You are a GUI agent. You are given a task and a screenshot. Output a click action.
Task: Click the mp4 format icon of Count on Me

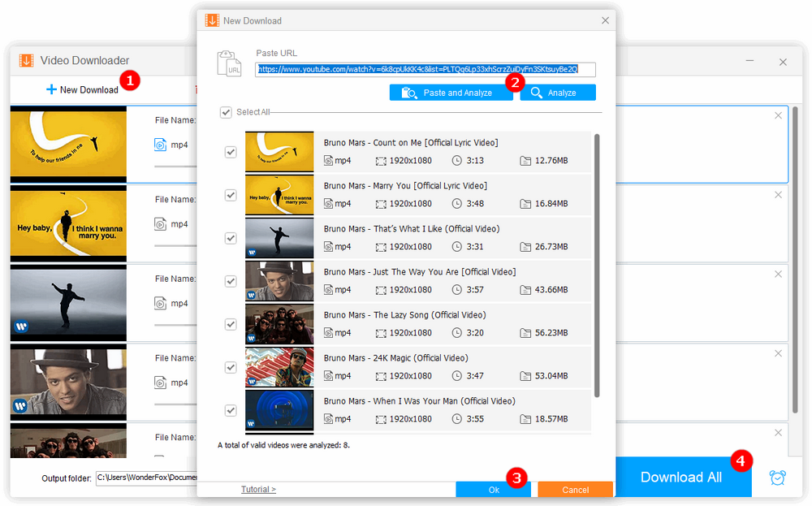[328, 161]
